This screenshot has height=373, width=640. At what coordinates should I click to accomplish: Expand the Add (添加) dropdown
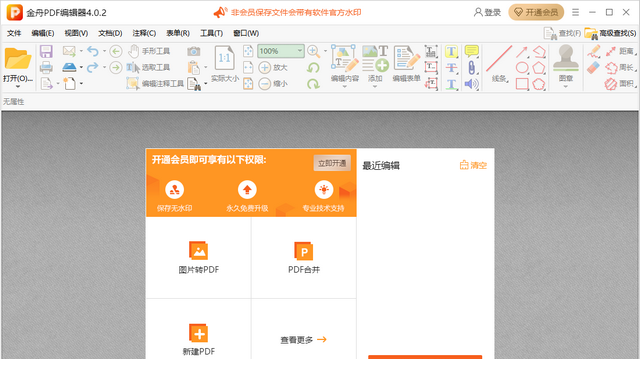click(375, 87)
